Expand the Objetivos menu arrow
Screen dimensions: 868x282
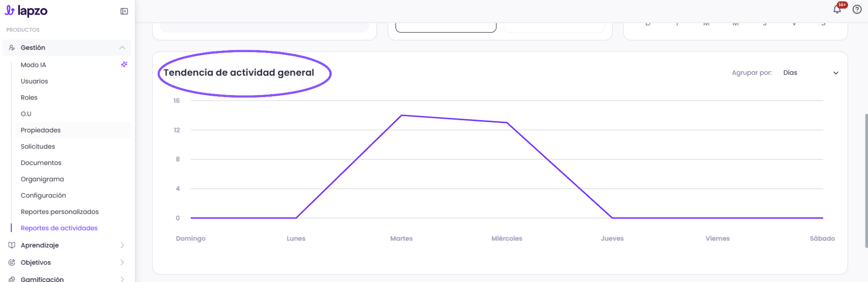coord(122,262)
